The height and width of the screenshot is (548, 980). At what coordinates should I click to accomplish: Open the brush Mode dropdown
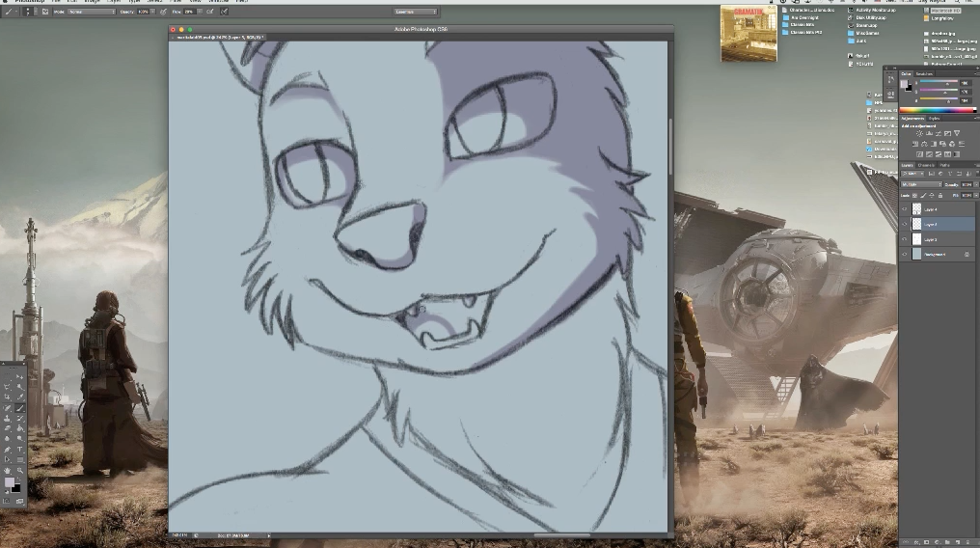tap(92, 12)
